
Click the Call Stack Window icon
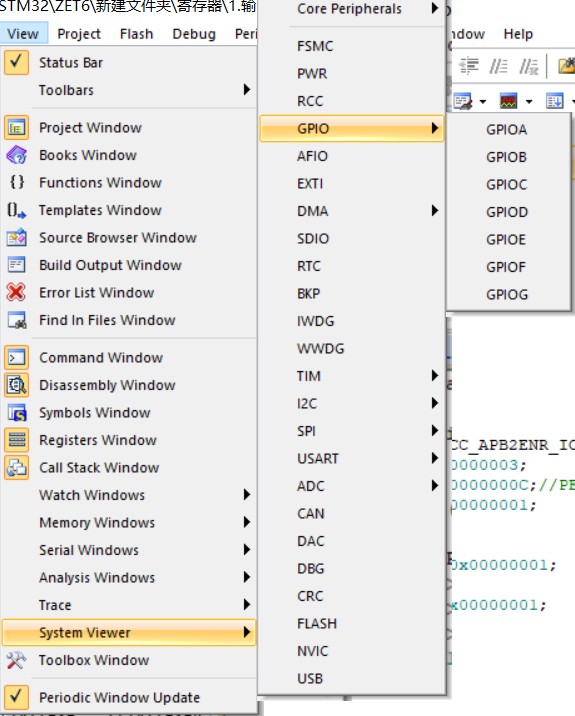16,468
